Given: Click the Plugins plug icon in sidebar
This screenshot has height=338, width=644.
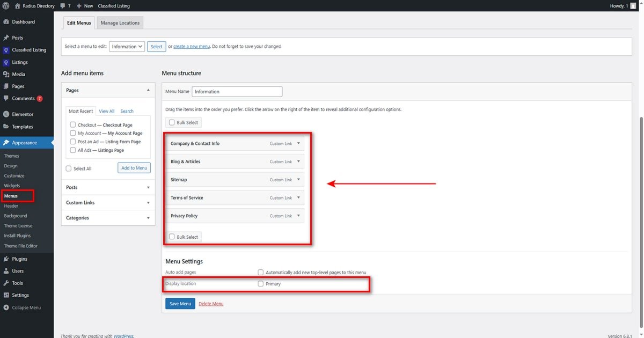Looking at the screenshot, I should [x=6, y=259].
